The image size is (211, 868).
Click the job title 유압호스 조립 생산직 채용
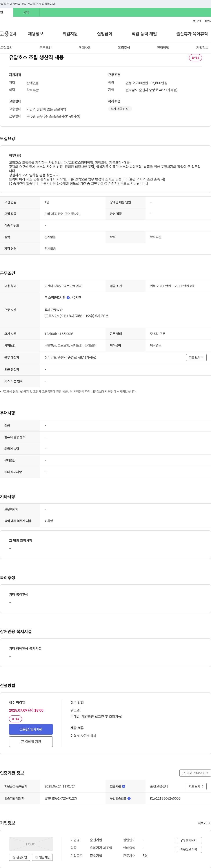click(36, 57)
